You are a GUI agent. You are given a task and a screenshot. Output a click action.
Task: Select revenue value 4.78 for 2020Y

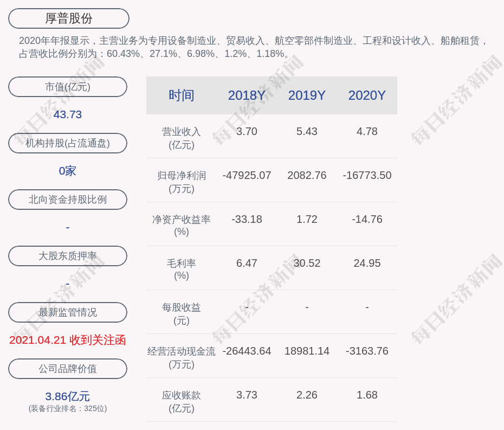[x=367, y=132]
